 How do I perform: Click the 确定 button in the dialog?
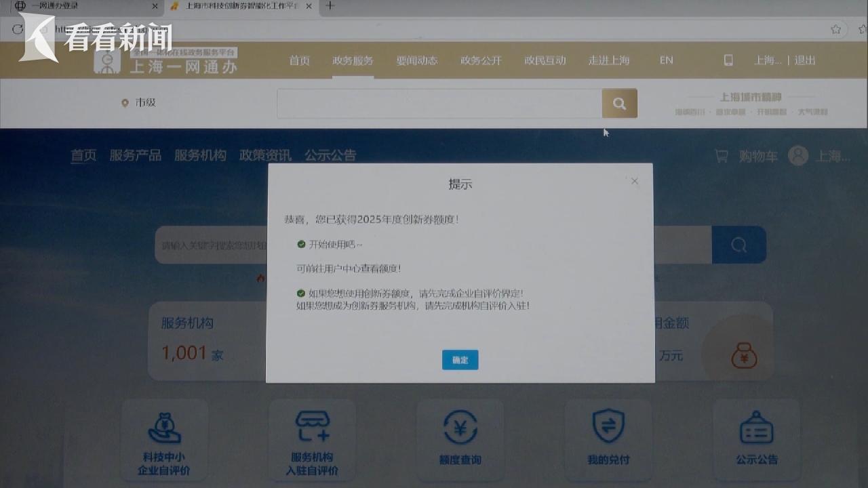tap(460, 360)
